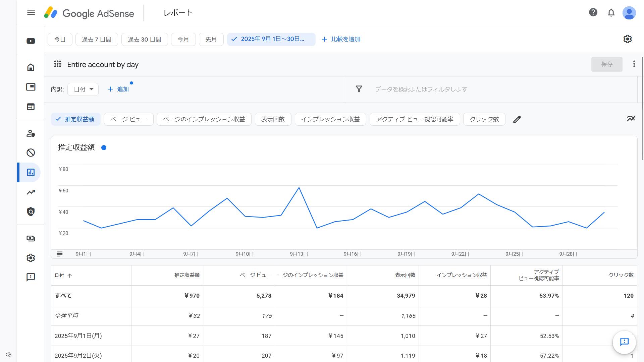Open Blocking controls sidebar icon
This screenshot has height=362, width=644.
pos(31,153)
